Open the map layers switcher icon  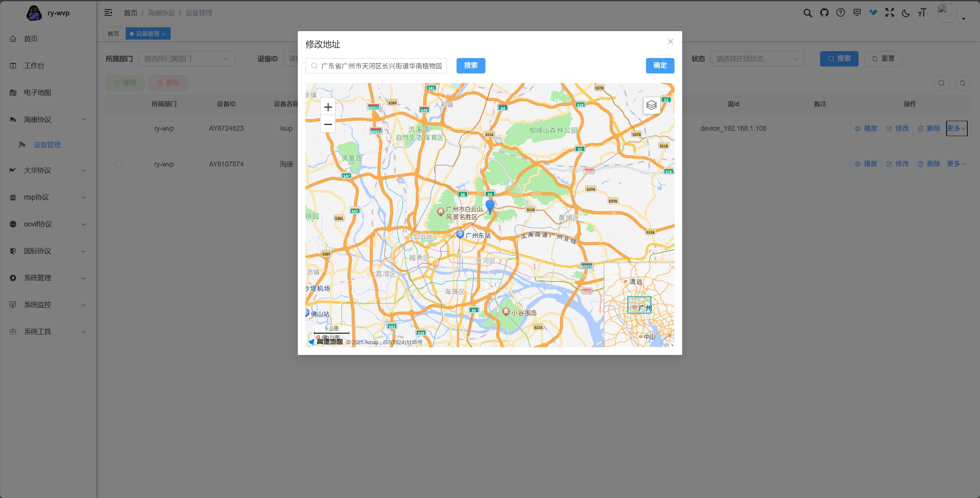point(651,105)
